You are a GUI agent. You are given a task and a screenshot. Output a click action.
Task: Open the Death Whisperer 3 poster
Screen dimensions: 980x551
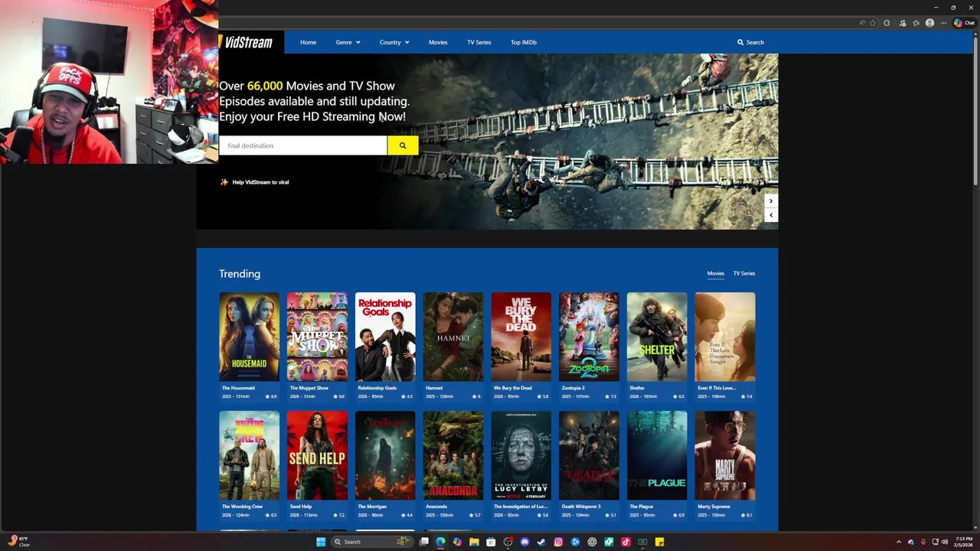tap(589, 455)
